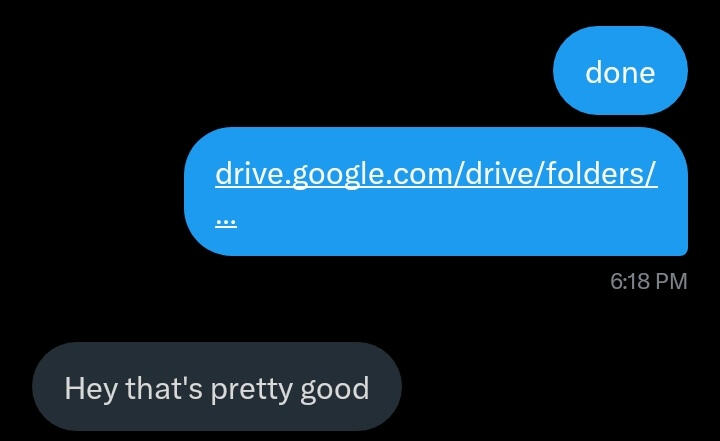Click the underlined ellipsis of the truncated link
This screenshot has height=441, width=720.
226,223
